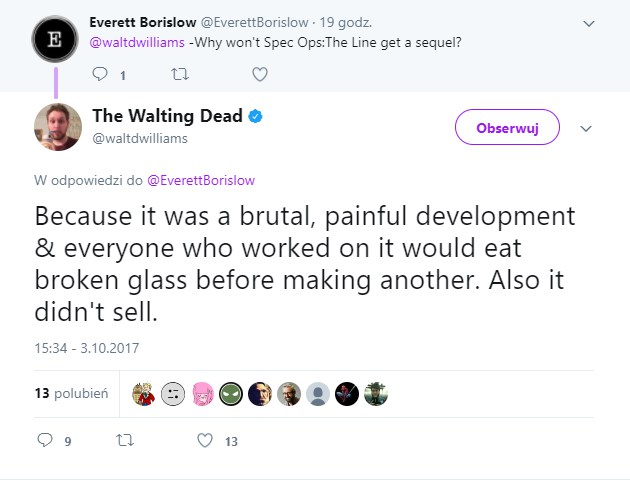Click the last liker avatar in row
Image resolution: width=630 pixels, height=483 pixels.
click(x=375, y=394)
